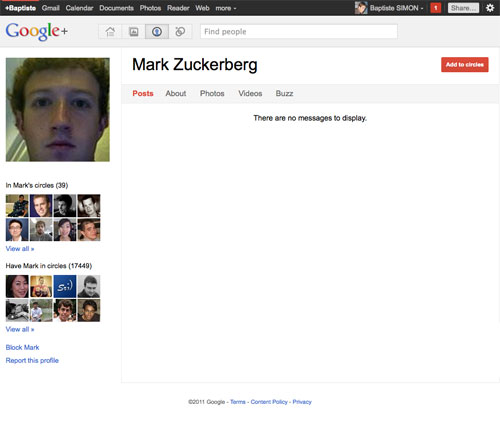Go to the Home stream icon

[110, 32]
